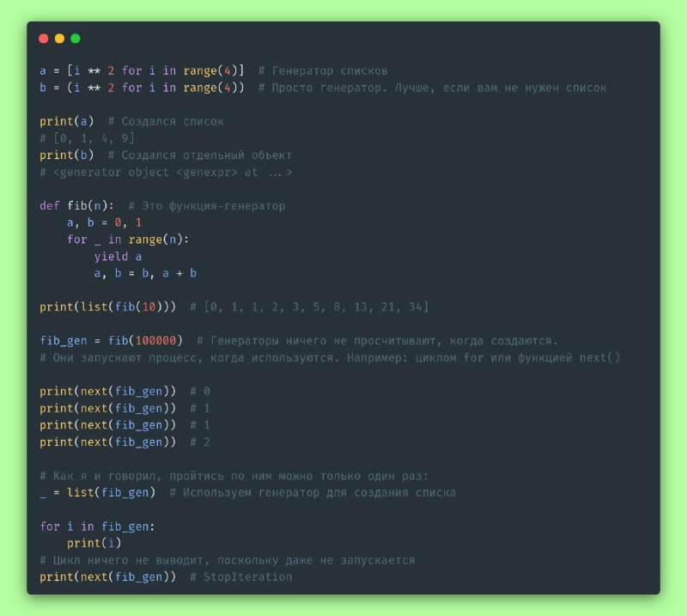Viewport: 687px width, 616px height.
Task: Click the print(next(fib_gen)) line commented '# 2'
Action: [125, 442]
